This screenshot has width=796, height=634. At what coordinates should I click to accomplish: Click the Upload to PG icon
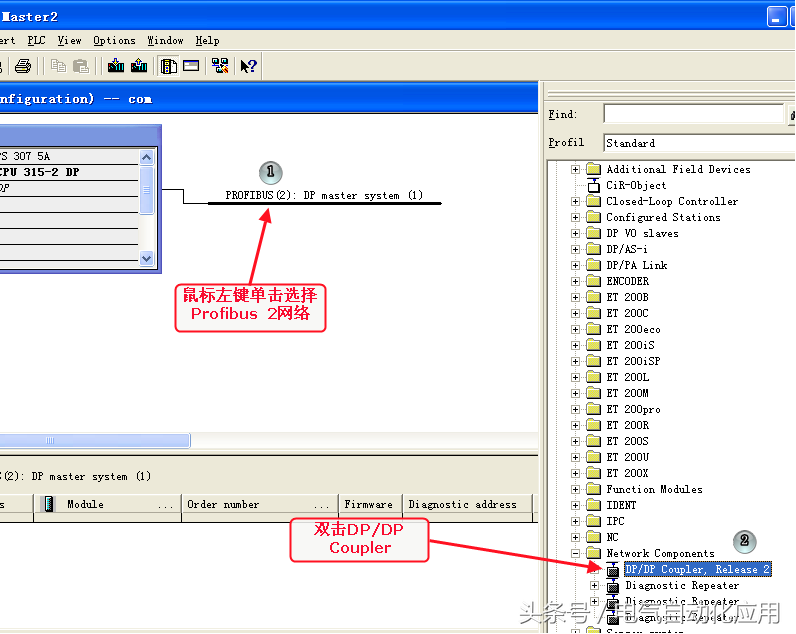click(x=139, y=66)
